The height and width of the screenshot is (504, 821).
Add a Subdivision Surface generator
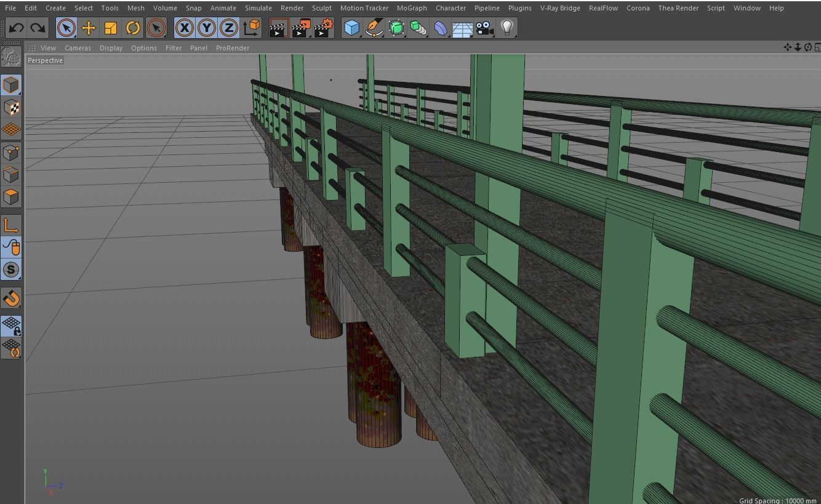point(396,28)
